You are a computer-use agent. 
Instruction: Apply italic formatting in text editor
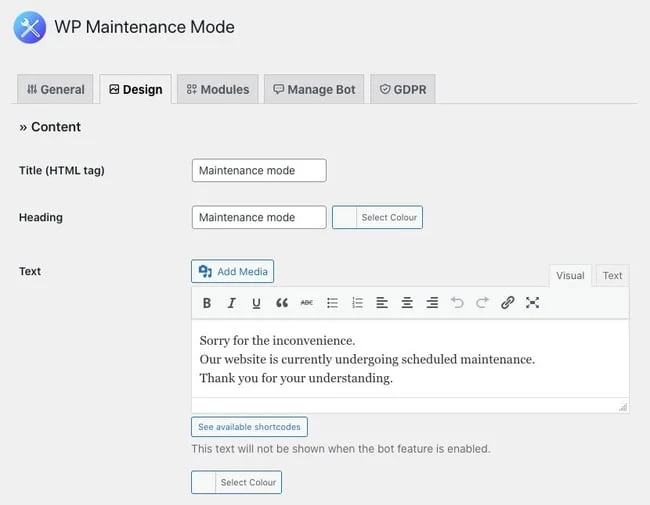[231, 303]
